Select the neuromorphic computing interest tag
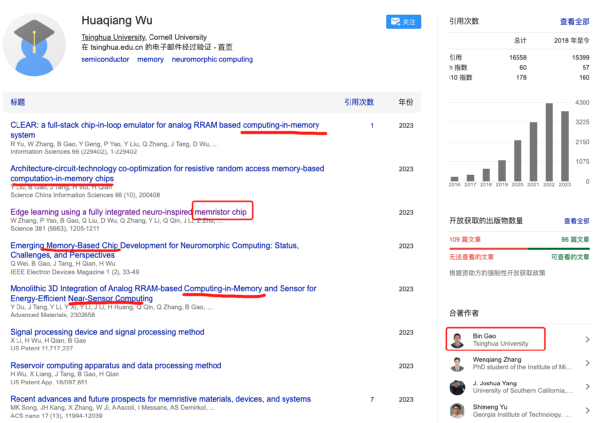 [212, 59]
